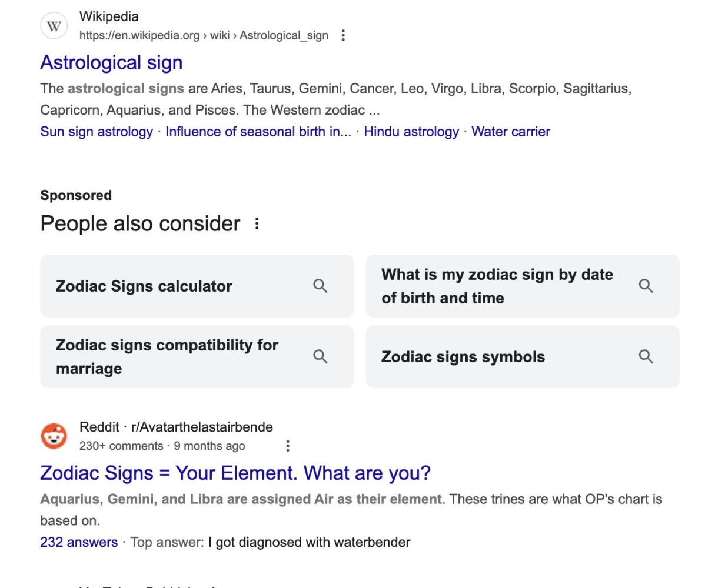The image size is (715, 588).
Task: Open three-dot menu for Reddit result
Action: click(288, 446)
